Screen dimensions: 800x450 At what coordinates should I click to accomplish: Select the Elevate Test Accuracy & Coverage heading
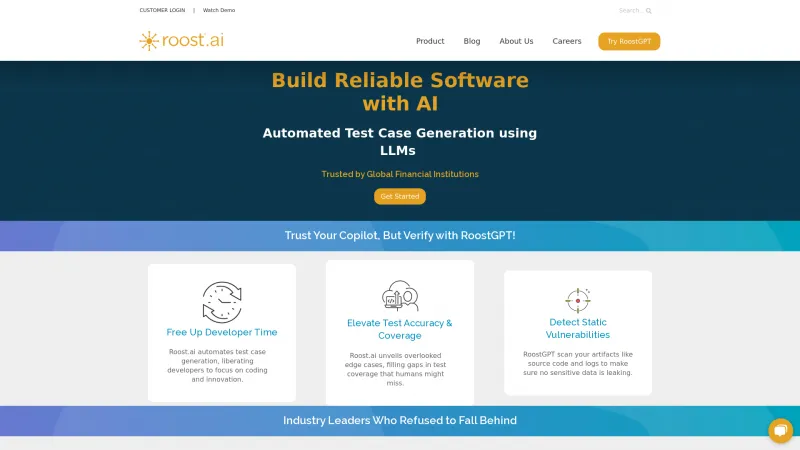[x=399, y=329]
